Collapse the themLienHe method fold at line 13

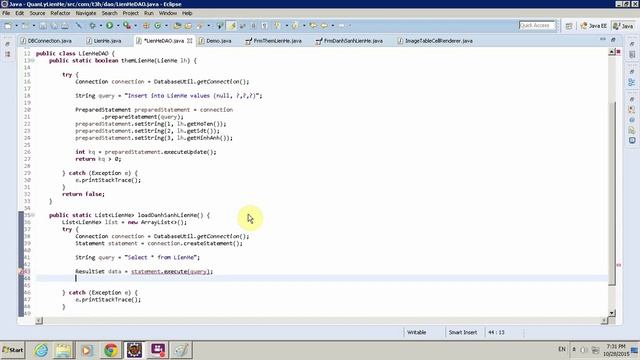(x=33, y=60)
